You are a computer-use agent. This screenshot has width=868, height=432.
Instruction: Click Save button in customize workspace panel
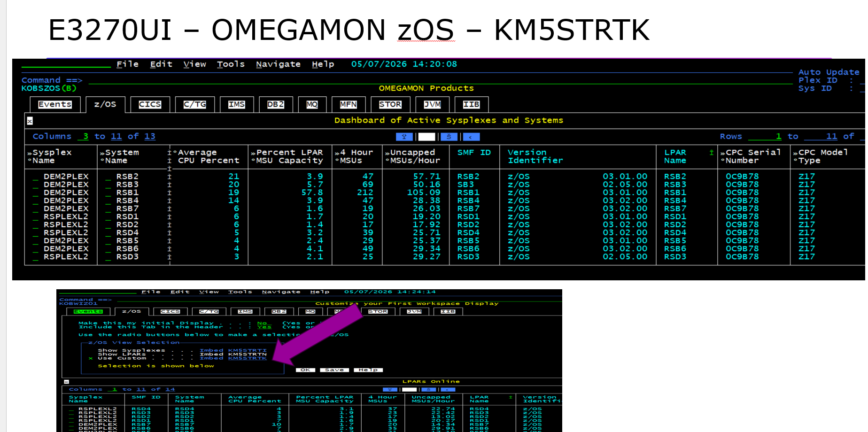[x=334, y=370]
